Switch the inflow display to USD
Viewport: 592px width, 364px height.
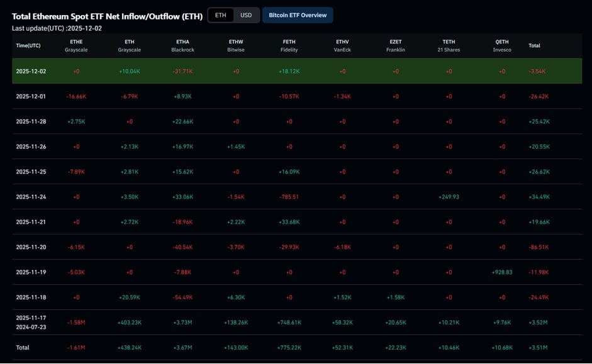point(247,14)
